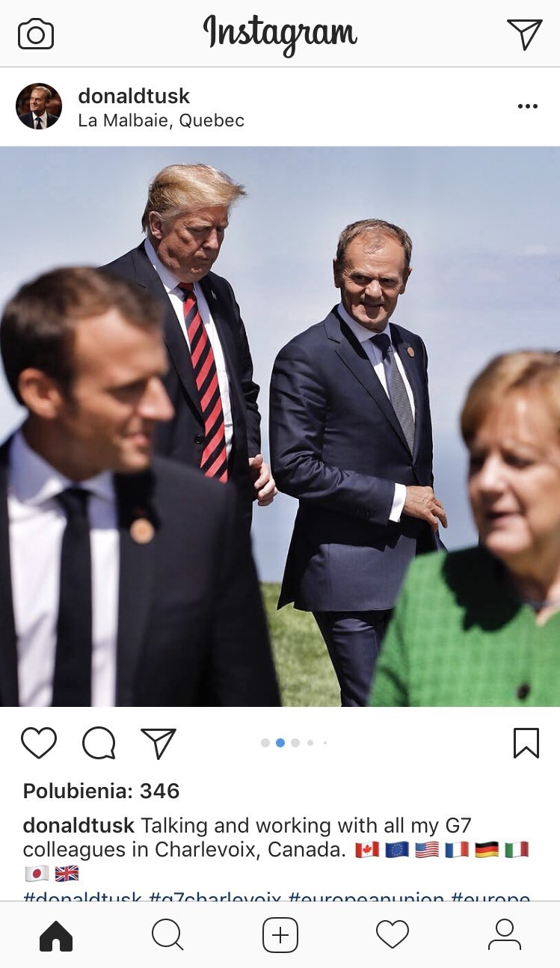Go to Home tab in bottom bar
Image resolution: width=560 pixels, height=968 pixels.
tap(56, 936)
